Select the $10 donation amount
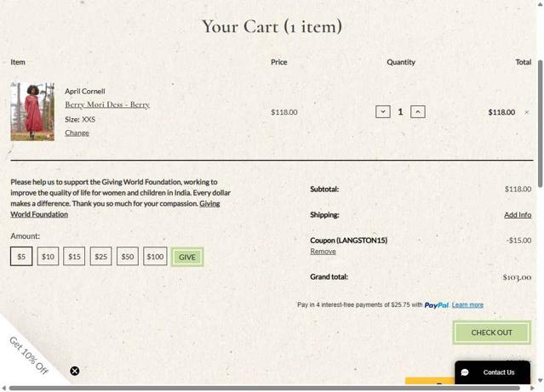 (x=48, y=257)
